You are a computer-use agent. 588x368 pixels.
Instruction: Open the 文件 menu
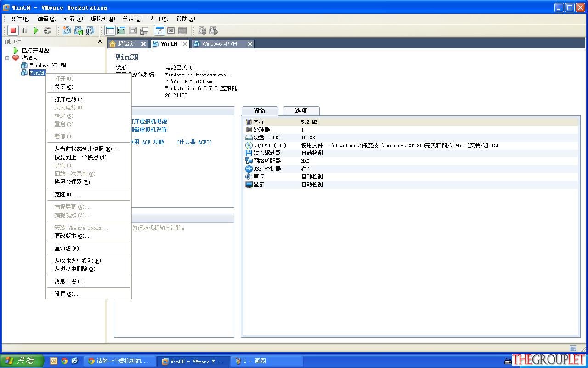click(20, 18)
